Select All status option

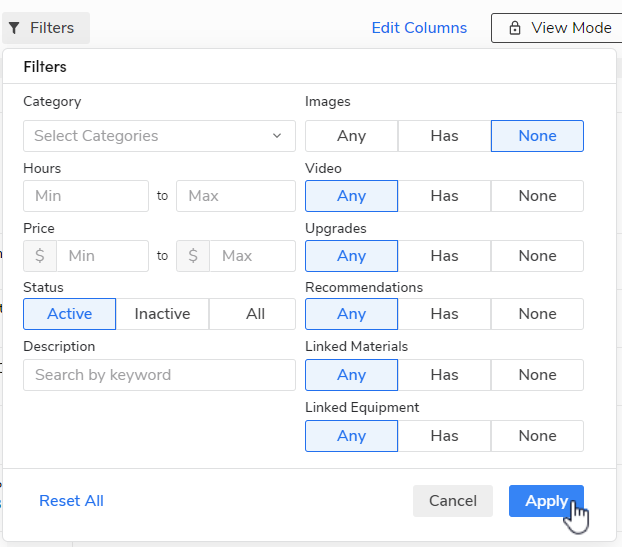pos(255,314)
